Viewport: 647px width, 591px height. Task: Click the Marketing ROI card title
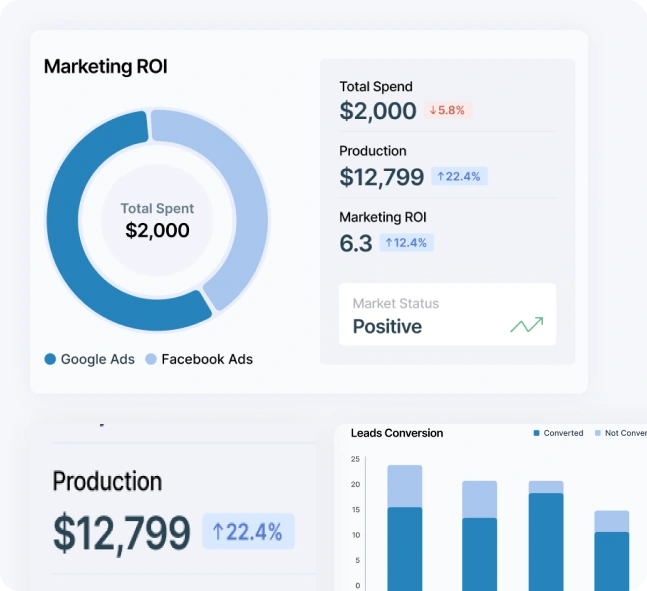click(x=105, y=67)
